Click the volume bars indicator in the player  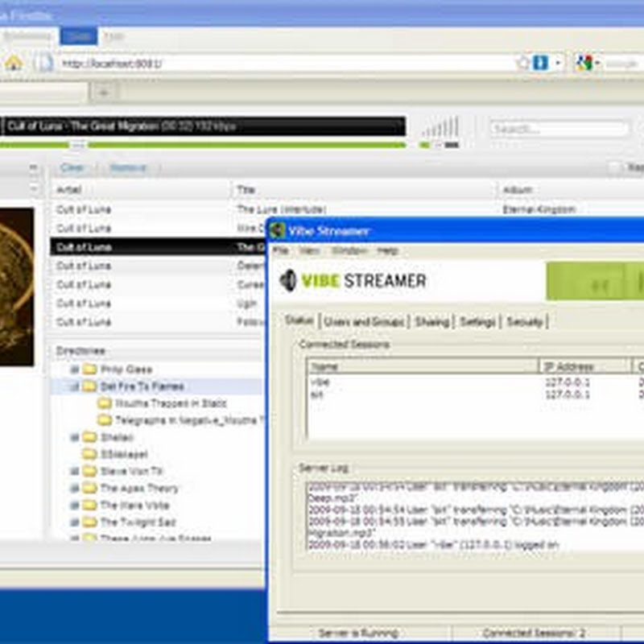440,127
